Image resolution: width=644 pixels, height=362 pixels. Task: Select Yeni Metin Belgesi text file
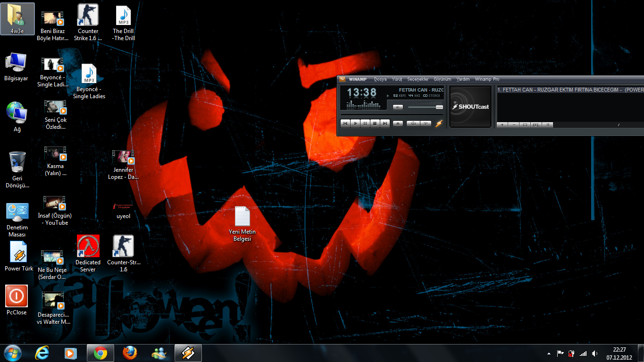[242, 224]
